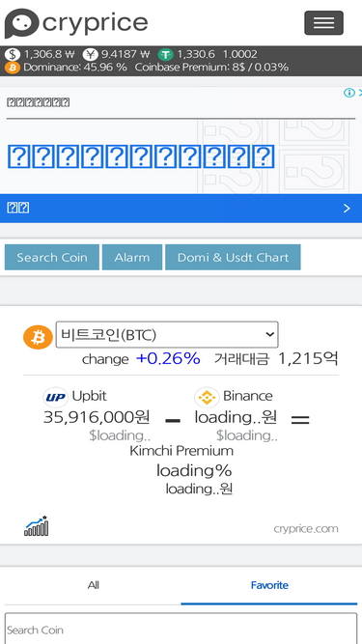Click the green Tether icon
Screen dimensions: 362x644
(166, 54)
